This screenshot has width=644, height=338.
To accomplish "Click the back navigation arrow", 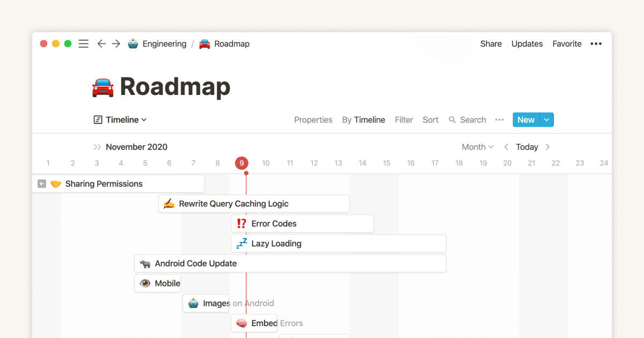I will [x=101, y=43].
